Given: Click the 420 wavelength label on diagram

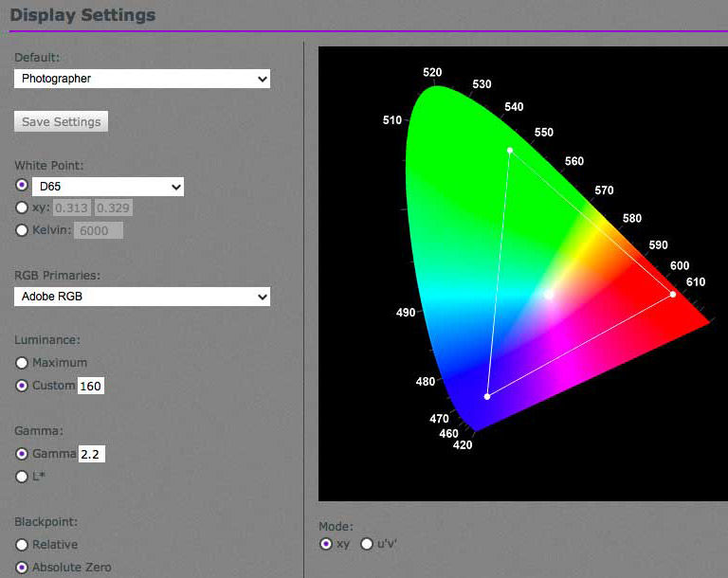Looking at the screenshot, I should pos(463,444).
